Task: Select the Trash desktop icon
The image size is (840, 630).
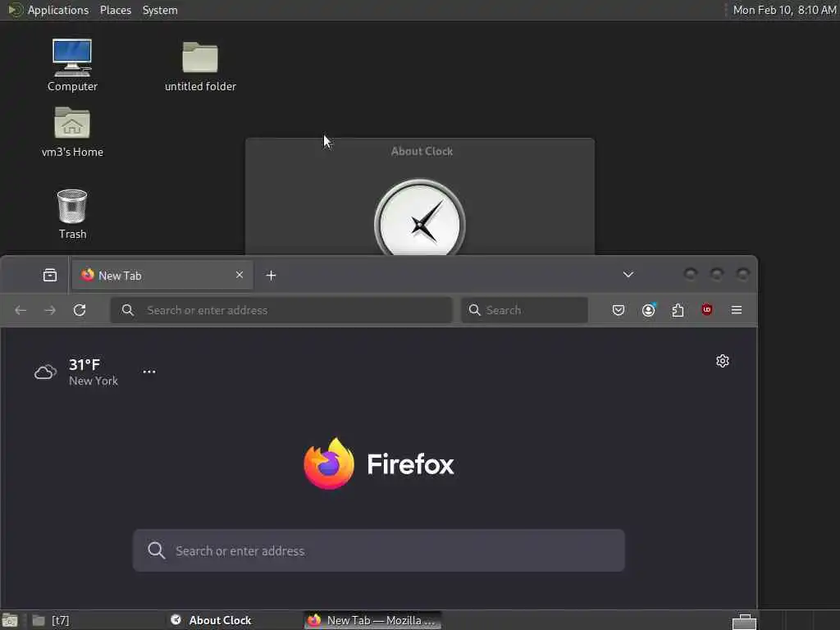Action: click(x=72, y=214)
